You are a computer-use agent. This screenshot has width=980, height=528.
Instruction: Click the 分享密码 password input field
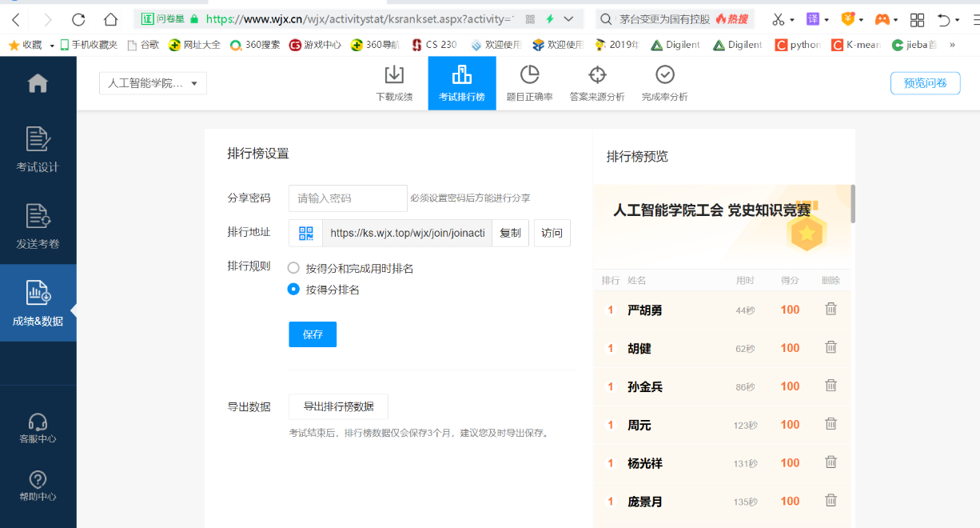coord(348,198)
